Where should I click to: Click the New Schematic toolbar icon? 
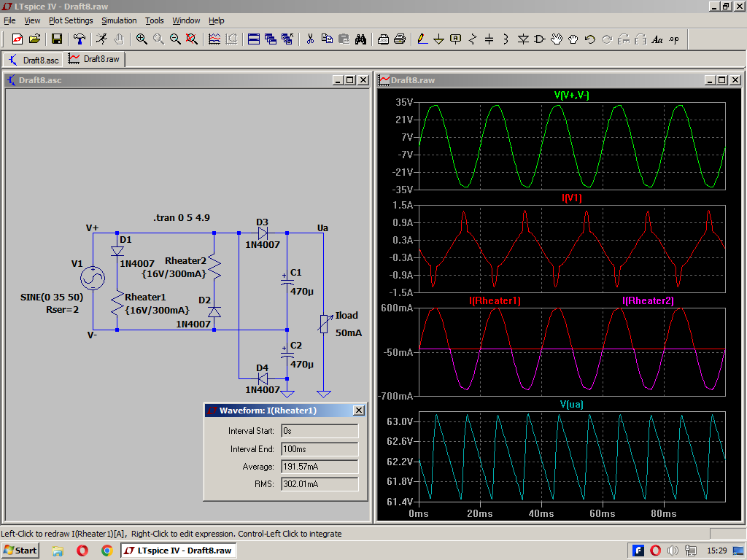tap(18, 39)
